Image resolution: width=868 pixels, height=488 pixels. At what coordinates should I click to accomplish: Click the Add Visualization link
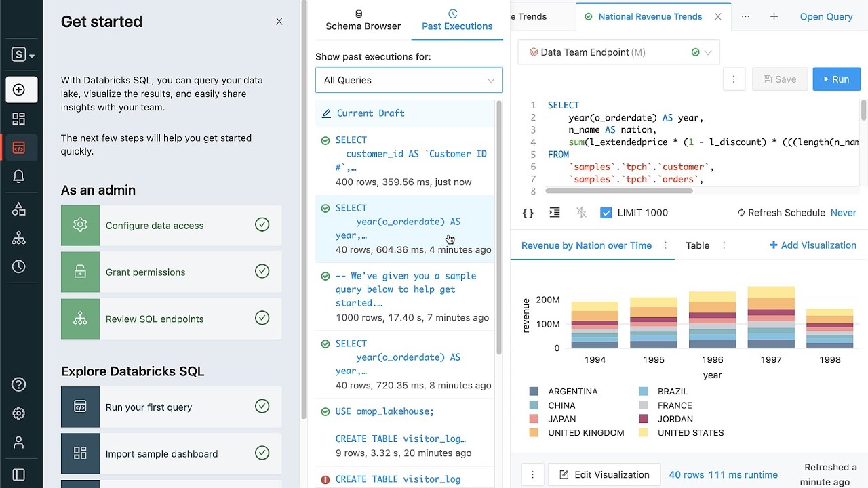(x=812, y=245)
